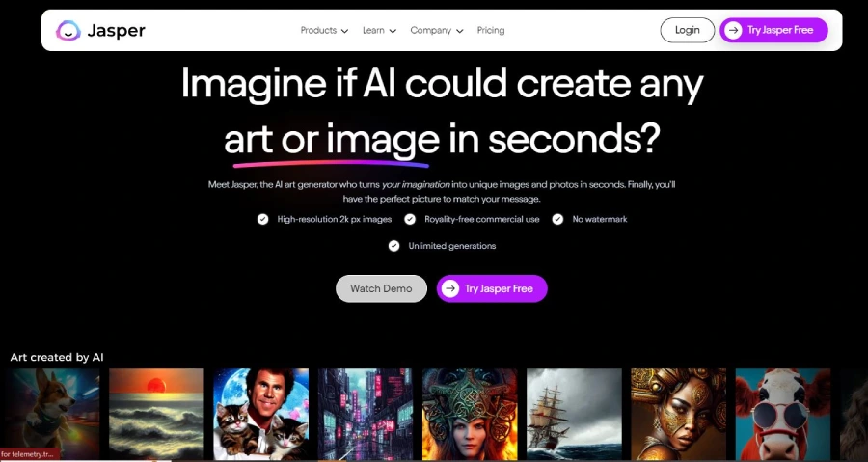This screenshot has height=462, width=868.
Task: Select the cow with sunglasses thumbnail
Action: coord(783,415)
